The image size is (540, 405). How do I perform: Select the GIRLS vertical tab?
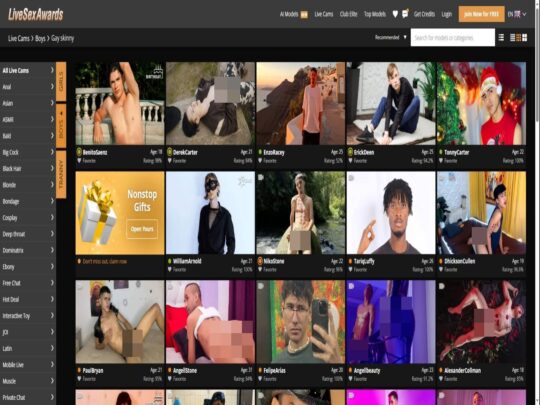[61, 81]
